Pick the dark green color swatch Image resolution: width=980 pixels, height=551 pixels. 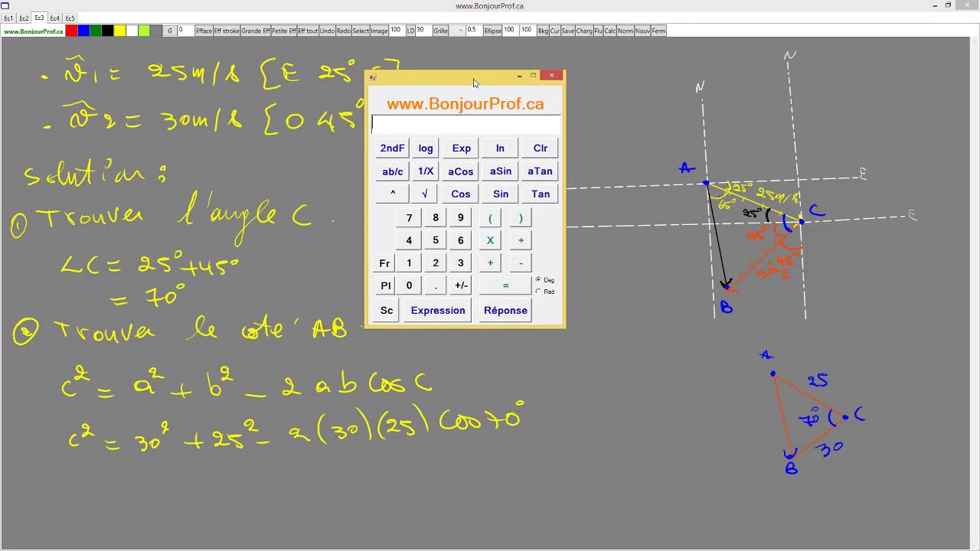click(96, 31)
